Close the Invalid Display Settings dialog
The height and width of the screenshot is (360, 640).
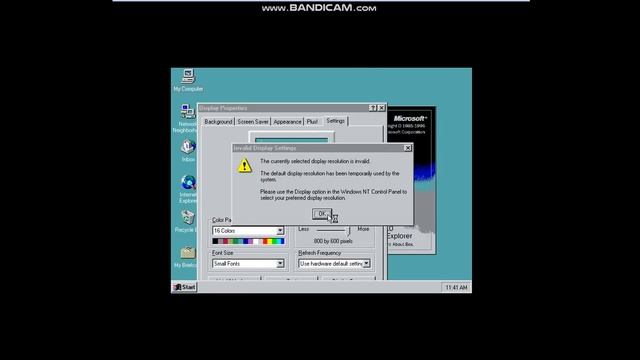407,148
